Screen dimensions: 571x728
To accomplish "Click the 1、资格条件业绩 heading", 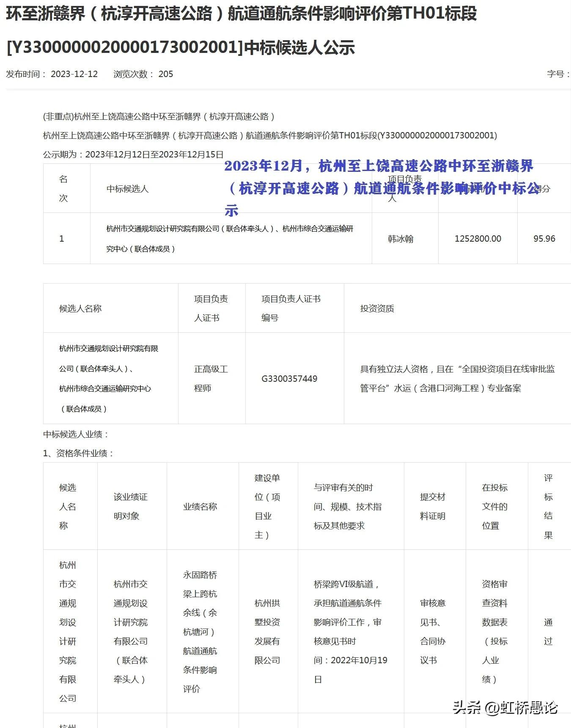I will [79, 453].
